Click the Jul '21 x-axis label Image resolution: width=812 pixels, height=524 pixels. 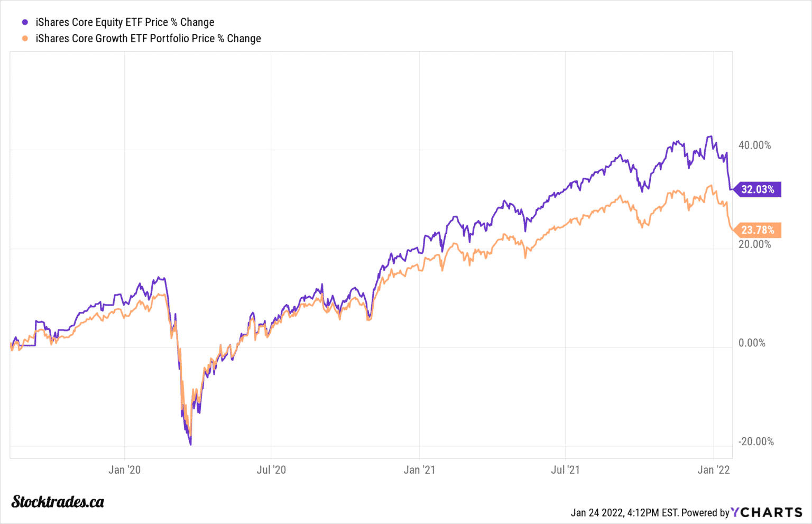coord(565,470)
